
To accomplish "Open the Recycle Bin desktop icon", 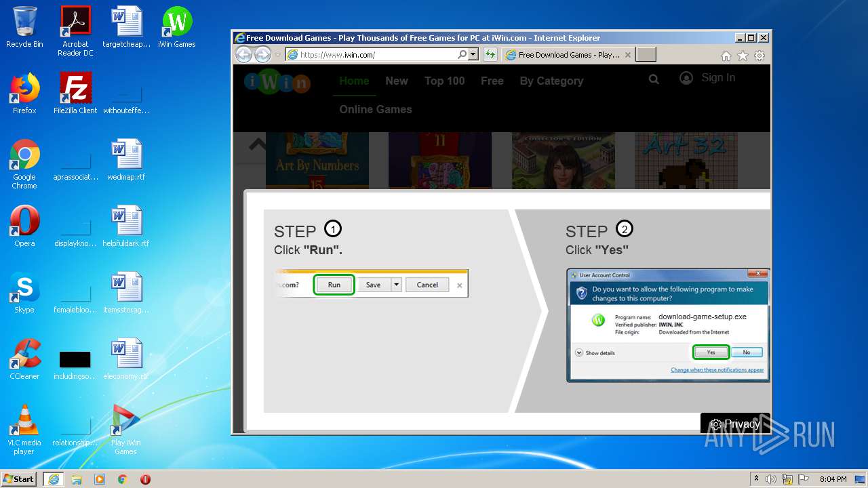I will pos(24,27).
